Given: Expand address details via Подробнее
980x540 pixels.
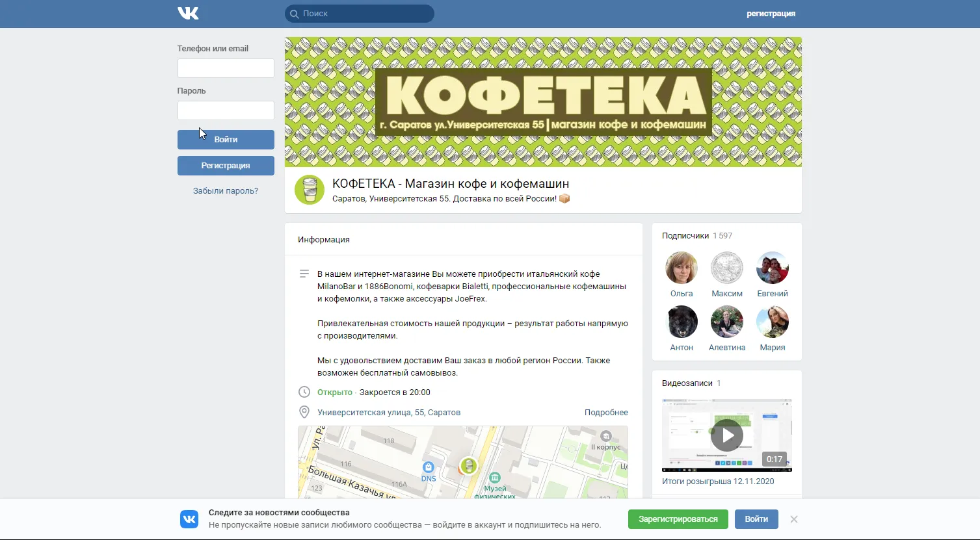Looking at the screenshot, I should click(606, 413).
